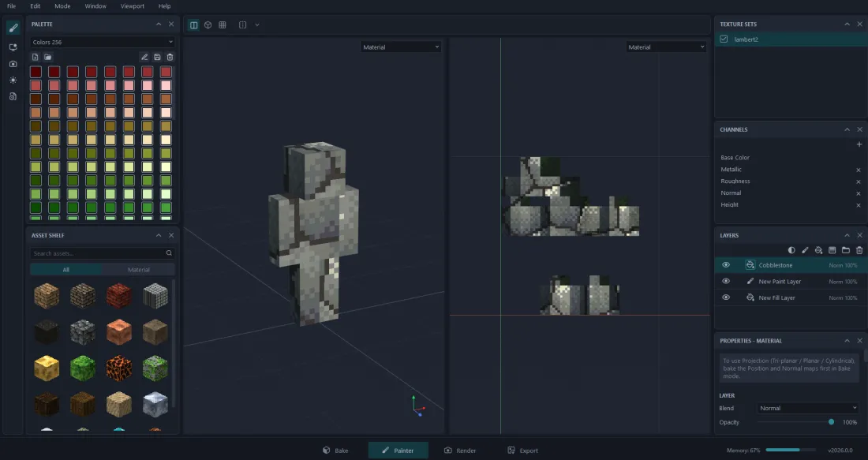Screen dimensions: 868x460
Task: Uncheck the lambert2 texture set checkbox
Action: coord(724,39)
